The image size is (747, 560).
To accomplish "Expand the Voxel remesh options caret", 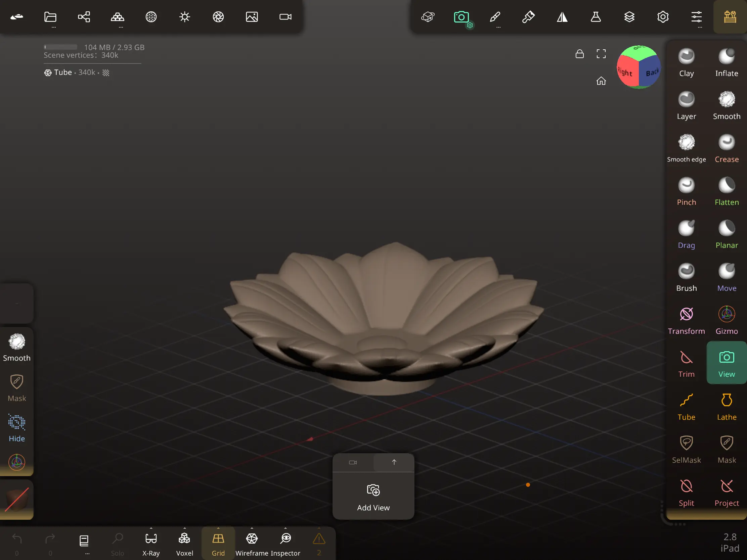I will pyautogui.click(x=184, y=528).
